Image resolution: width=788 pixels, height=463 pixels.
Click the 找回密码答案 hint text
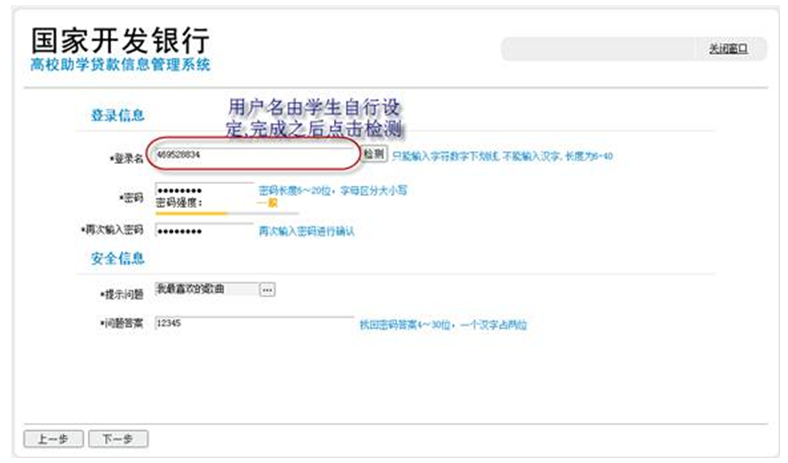tap(442, 325)
